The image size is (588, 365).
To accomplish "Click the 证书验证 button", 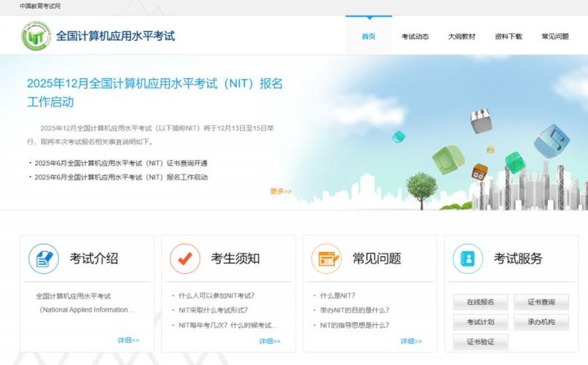I will click(480, 342).
